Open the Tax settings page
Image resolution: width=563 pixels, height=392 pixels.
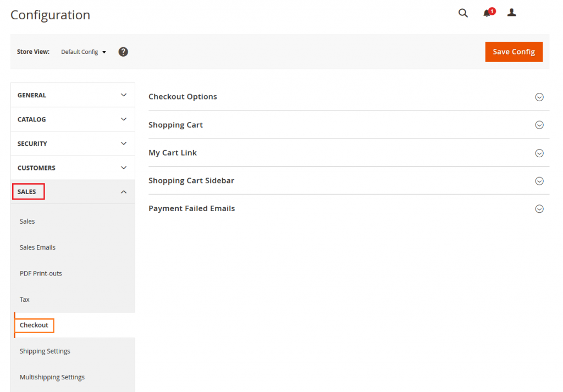point(25,299)
